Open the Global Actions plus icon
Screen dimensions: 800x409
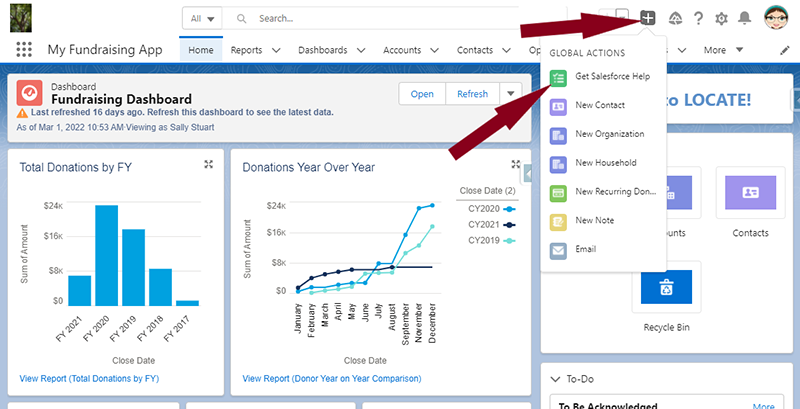click(x=647, y=18)
